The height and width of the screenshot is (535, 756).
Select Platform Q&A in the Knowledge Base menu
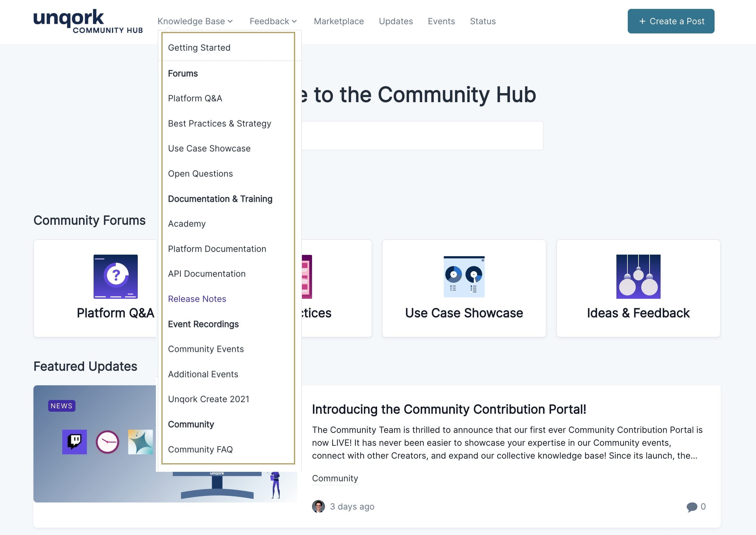coord(195,98)
